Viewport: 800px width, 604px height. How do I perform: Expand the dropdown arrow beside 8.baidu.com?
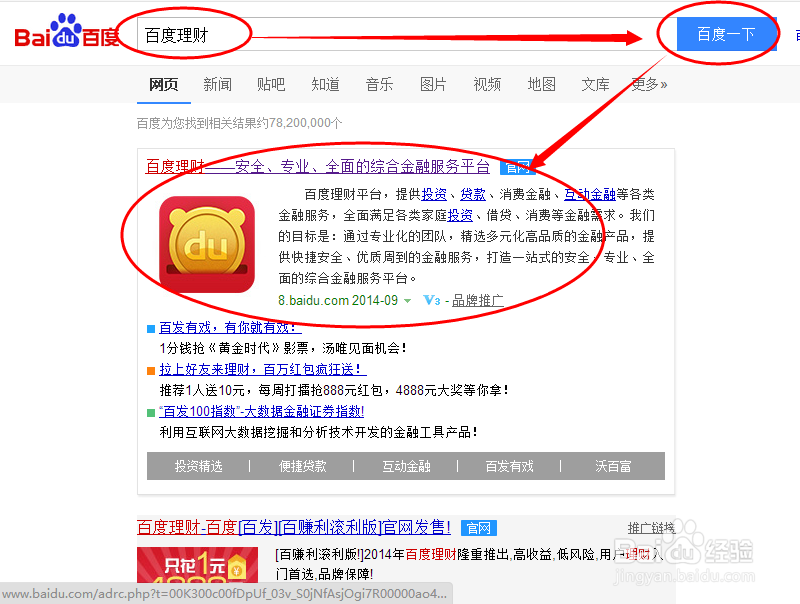(x=408, y=300)
